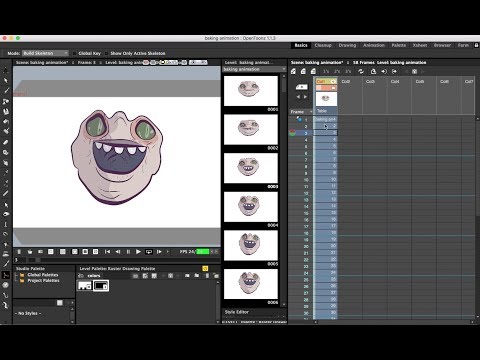Click the 3's reframe button
Image resolution: width=480 pixels, height=360 pixels.
click(348, 71)
